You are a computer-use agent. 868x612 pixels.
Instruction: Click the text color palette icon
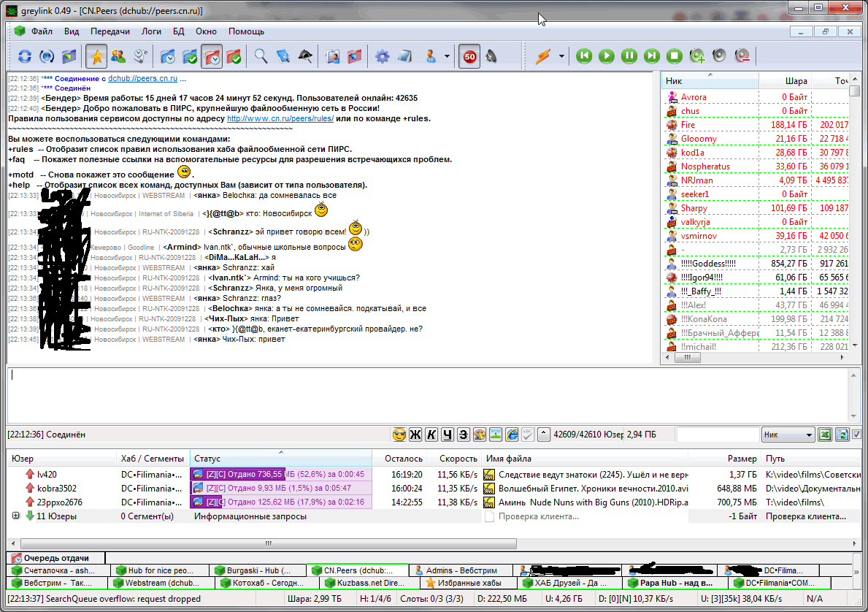(480, 435)
